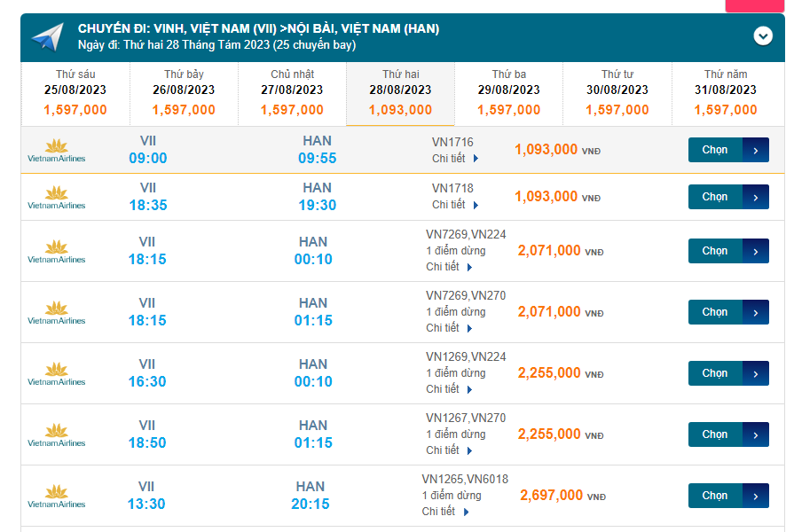Open Chi tiết for VN1265,VN6018 flight
The image size is (794, 532).
(444, 512)
